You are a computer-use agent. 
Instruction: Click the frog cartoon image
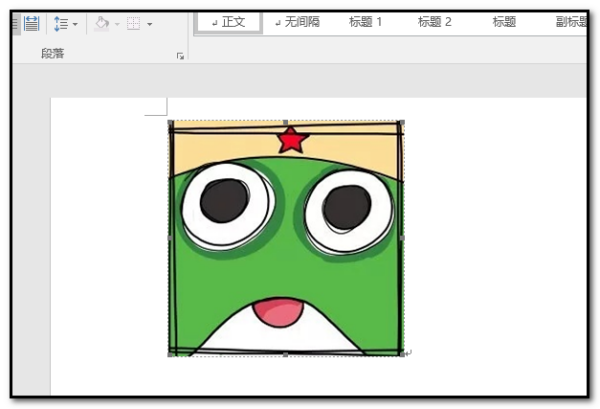pos(286,238)
